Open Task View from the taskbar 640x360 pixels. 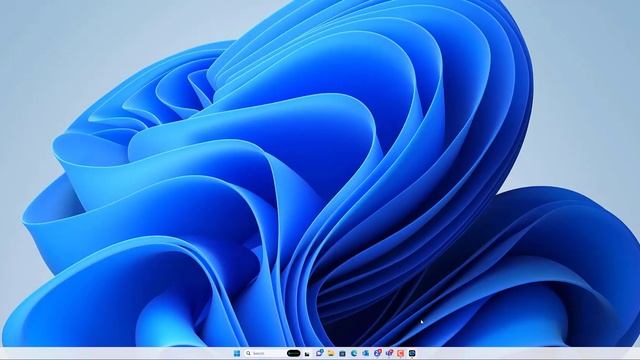[307, 353]
